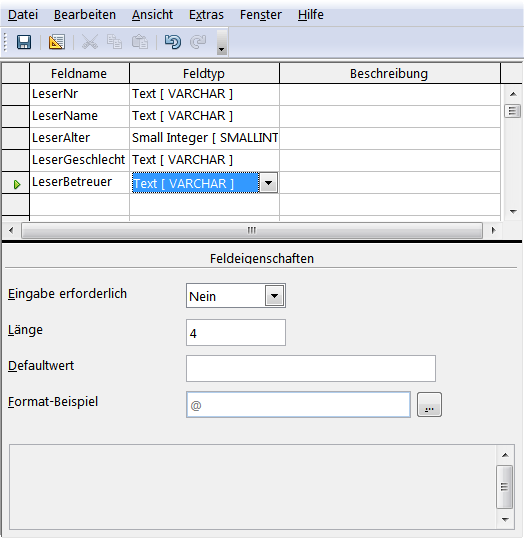Click the Paste clipboard icon
Image resolution: width=524 pixels, height=539 pixels.
point(140,42)
